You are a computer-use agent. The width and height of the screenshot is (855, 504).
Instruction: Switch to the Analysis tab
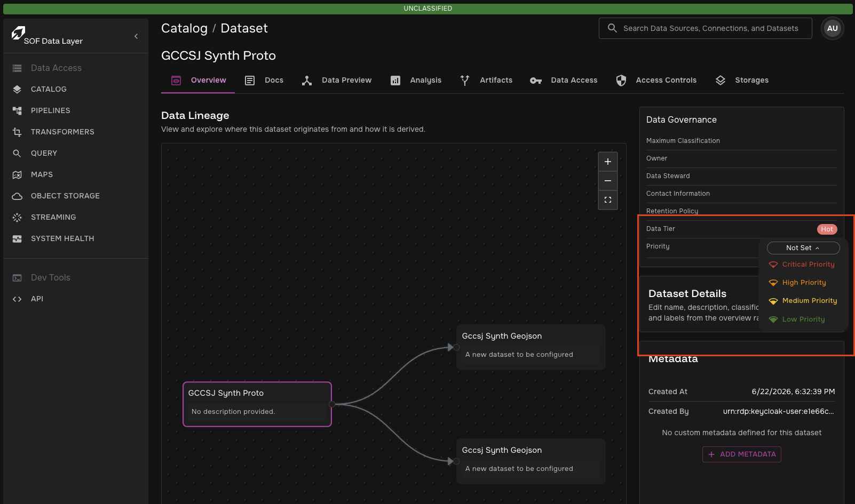pos(416,81)
